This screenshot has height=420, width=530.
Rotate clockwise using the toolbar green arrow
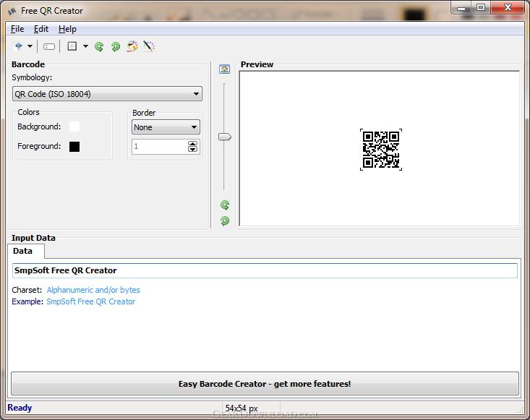[x=116, y=47]
